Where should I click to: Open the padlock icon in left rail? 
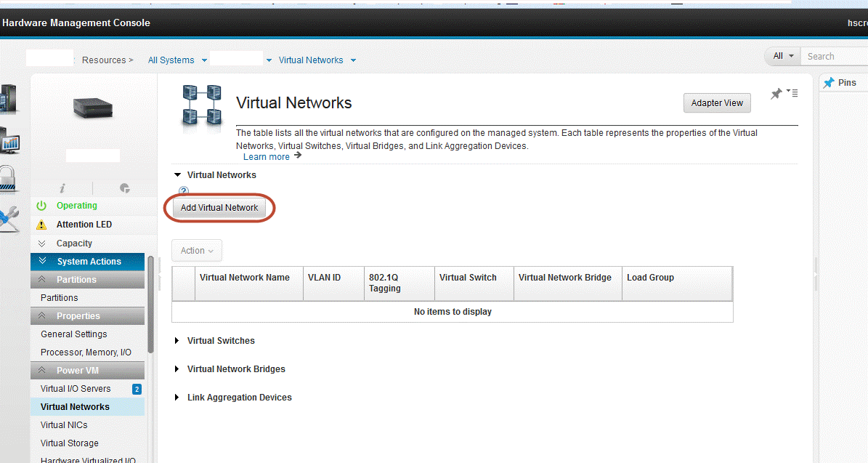(x=7, y=178)
